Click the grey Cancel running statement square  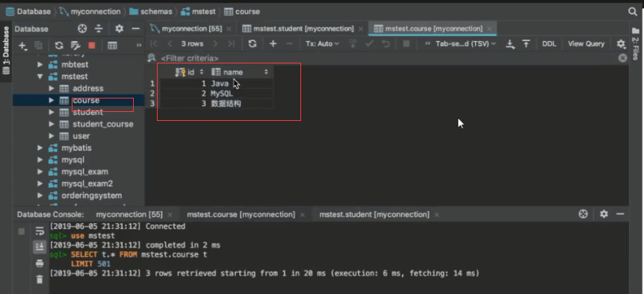tap(406, 43)
